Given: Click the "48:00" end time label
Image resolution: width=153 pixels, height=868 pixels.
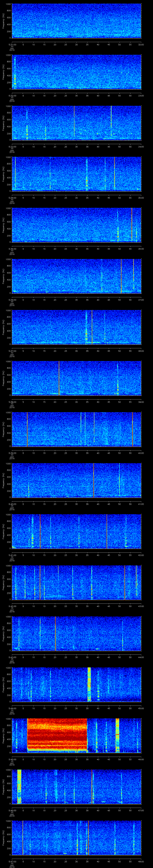Looking at the screenshot, I should click(x=141, y=862).
